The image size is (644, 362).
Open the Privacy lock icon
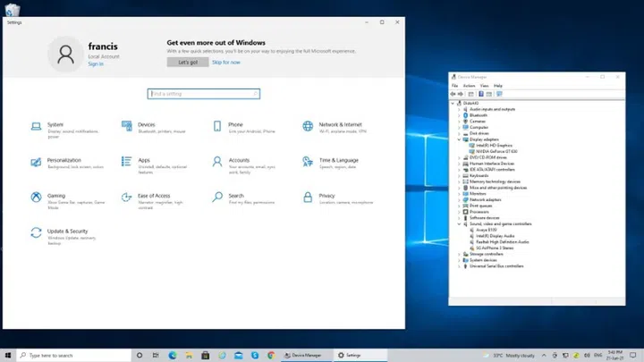[x=308, y=198]
